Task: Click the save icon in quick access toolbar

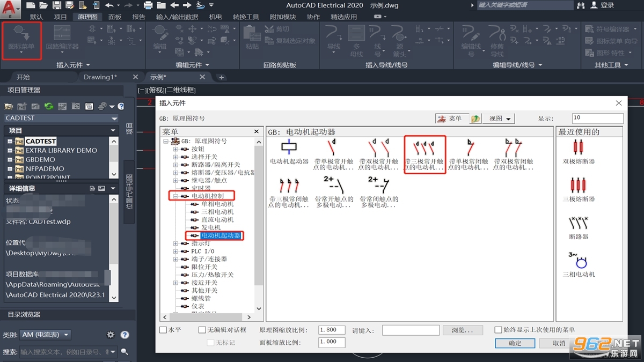Action: (x=56, y=5)
